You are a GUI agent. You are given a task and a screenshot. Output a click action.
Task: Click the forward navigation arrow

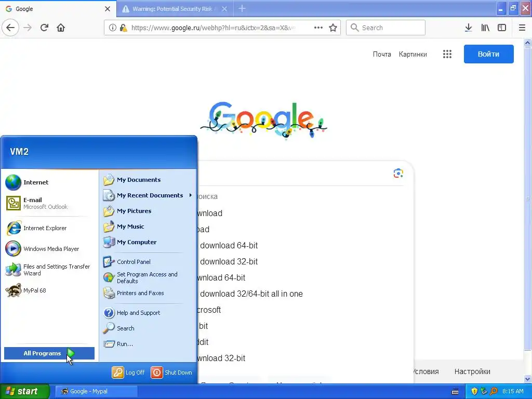click(x=28, y=28)
